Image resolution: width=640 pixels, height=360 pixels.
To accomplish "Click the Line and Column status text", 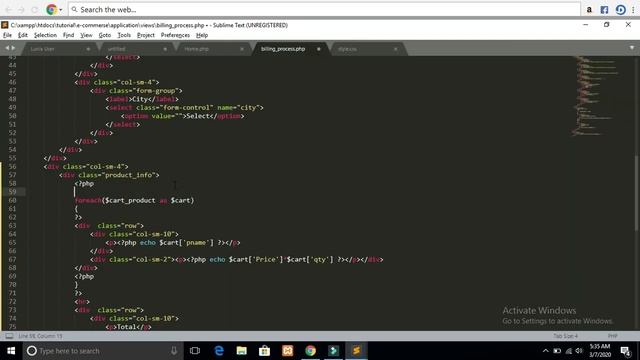I will 40,336.
